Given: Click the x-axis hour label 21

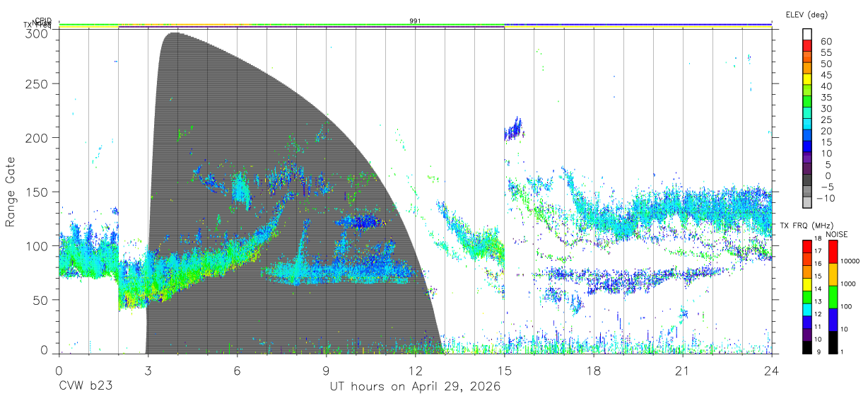Looking at the screenshot, I should tap(682, 371).
